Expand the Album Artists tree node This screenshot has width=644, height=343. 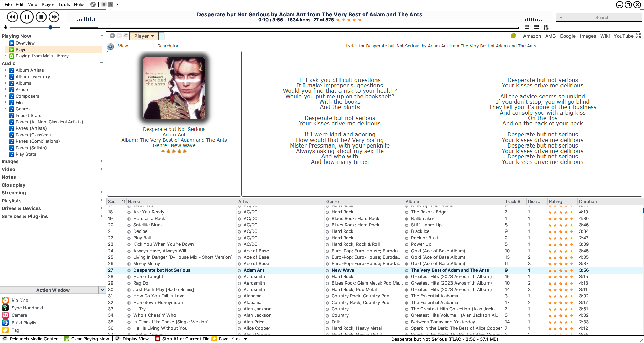pyautogui.click(x=6, y=70)
